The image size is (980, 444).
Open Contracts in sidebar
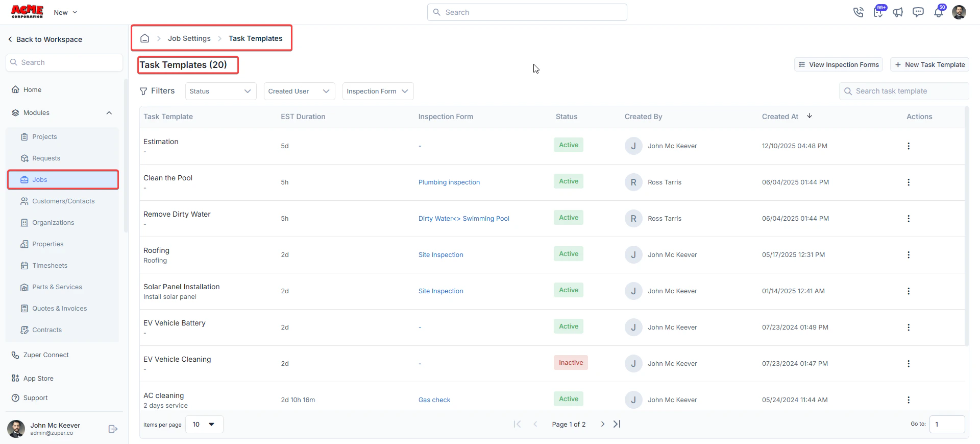62,330
